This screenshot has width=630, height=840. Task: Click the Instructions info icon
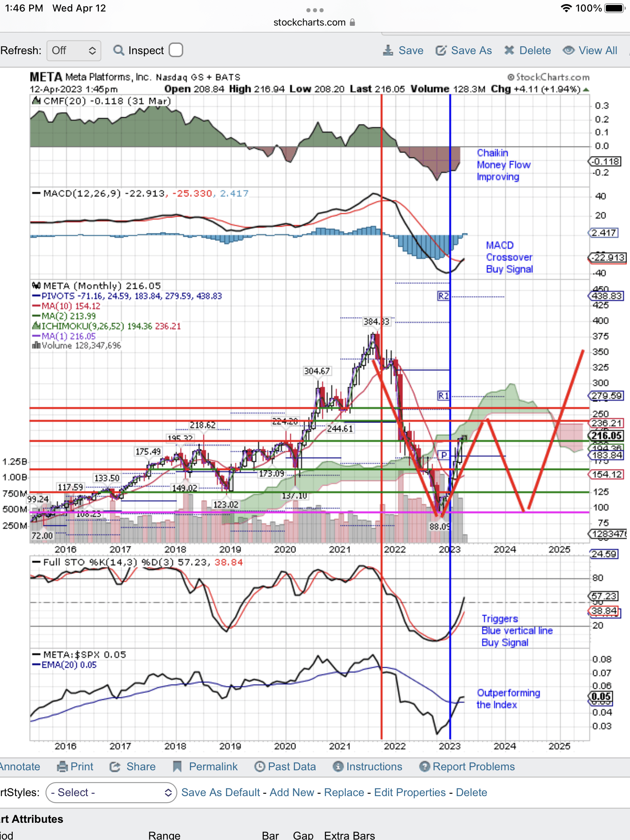point(338,767)
